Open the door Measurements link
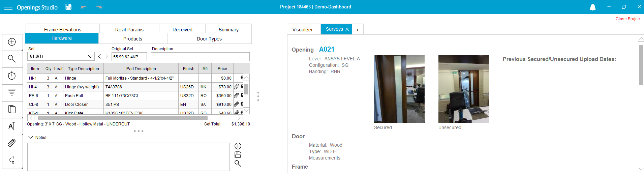 tap(325, 158)
